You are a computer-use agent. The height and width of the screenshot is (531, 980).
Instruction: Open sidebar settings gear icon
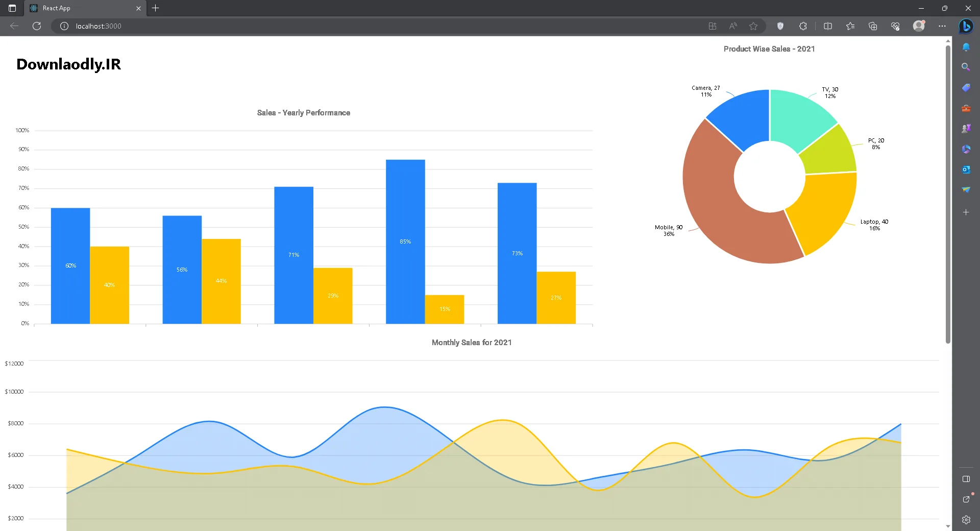point(966,520)
